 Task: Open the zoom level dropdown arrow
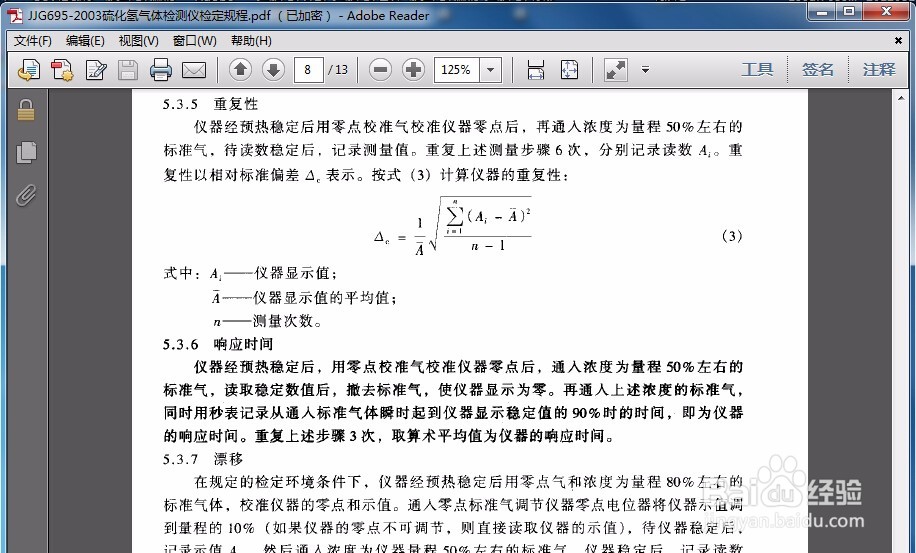click(x=491, y=70)
